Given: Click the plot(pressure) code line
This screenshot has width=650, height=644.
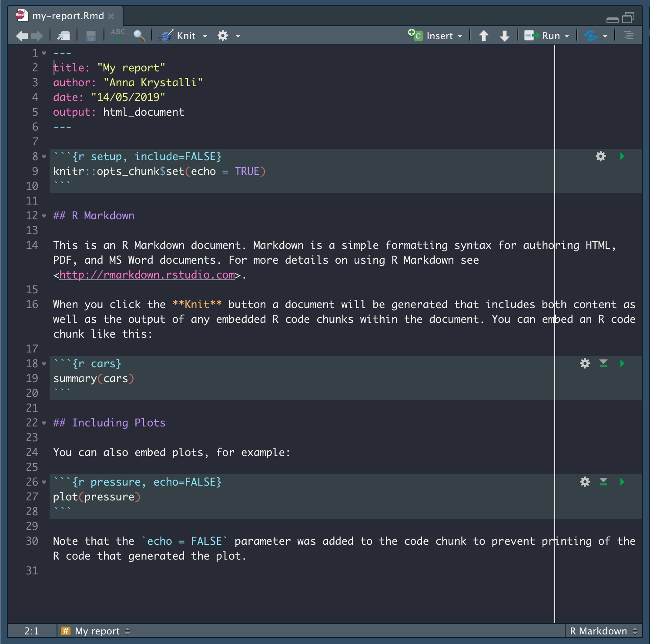Looking at the screenshot, I should (97, 497).
